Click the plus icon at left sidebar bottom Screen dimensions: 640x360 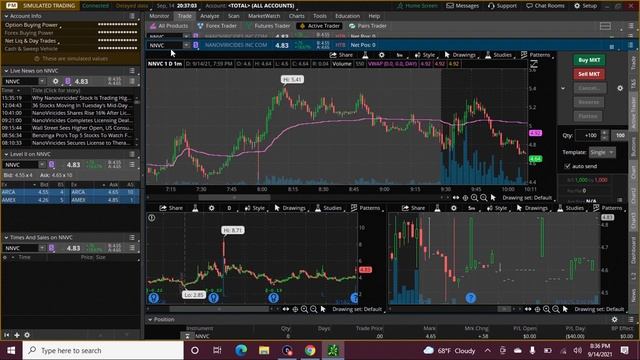[17, 335]
